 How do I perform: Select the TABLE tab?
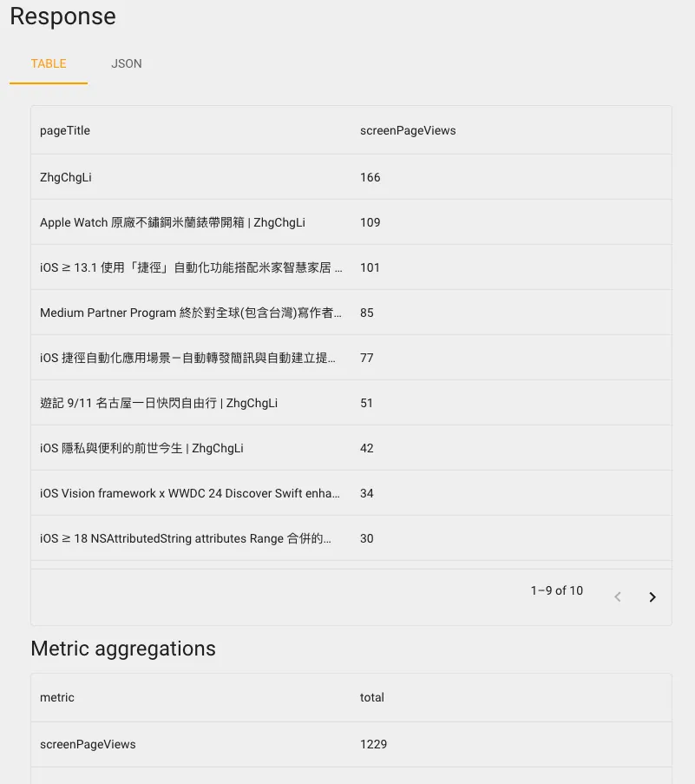49,63
